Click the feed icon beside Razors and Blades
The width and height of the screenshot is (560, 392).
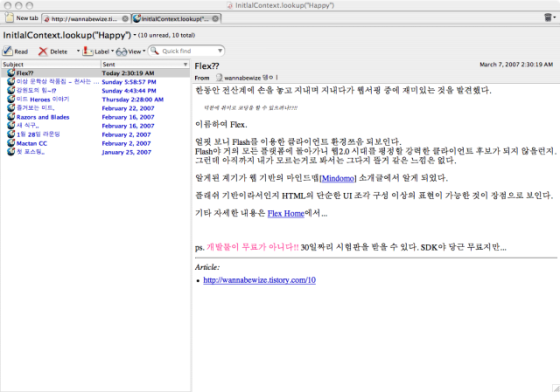(11, 117)
